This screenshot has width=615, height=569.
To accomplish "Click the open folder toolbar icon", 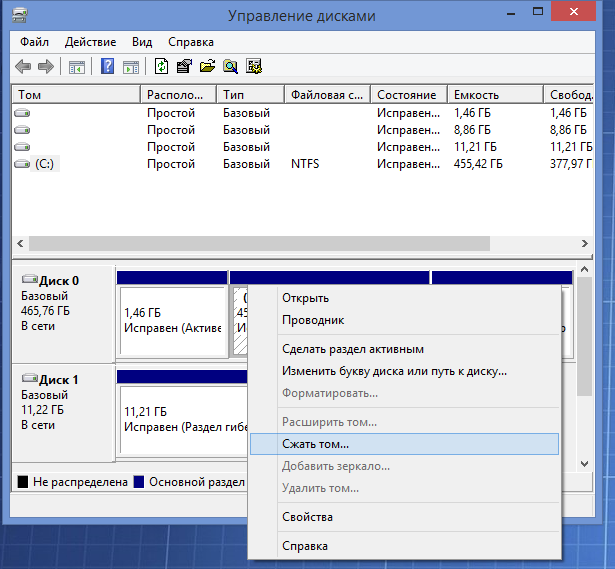I will [x=207, y=66].
